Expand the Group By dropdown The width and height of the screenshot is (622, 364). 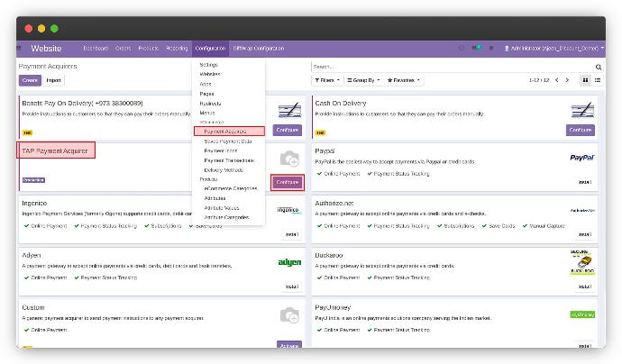365,80
